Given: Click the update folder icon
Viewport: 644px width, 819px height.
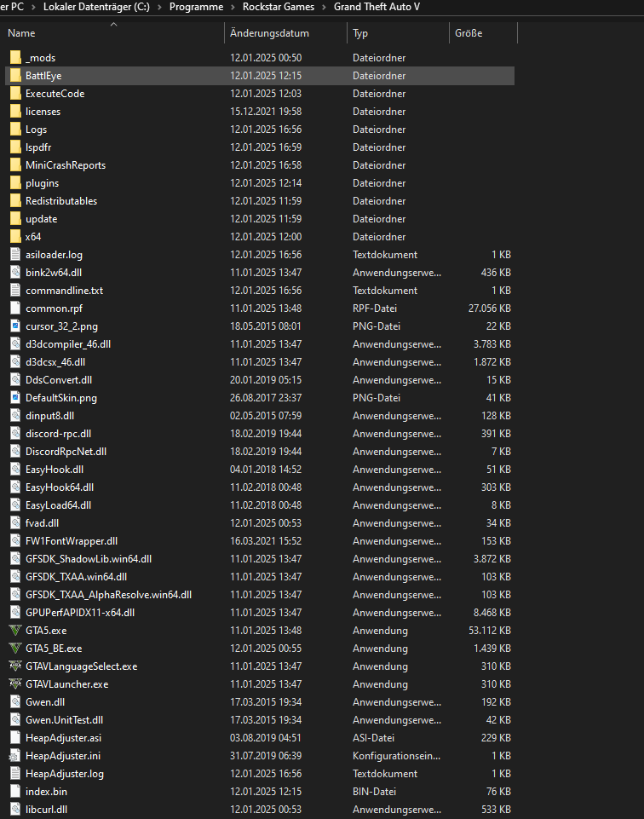Looking at the screenshot, I should 15,219.
